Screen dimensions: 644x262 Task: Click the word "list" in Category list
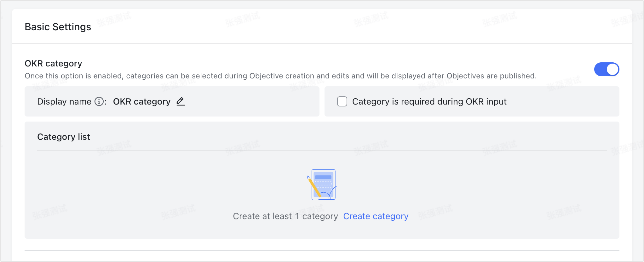click(x=84, y=137)
